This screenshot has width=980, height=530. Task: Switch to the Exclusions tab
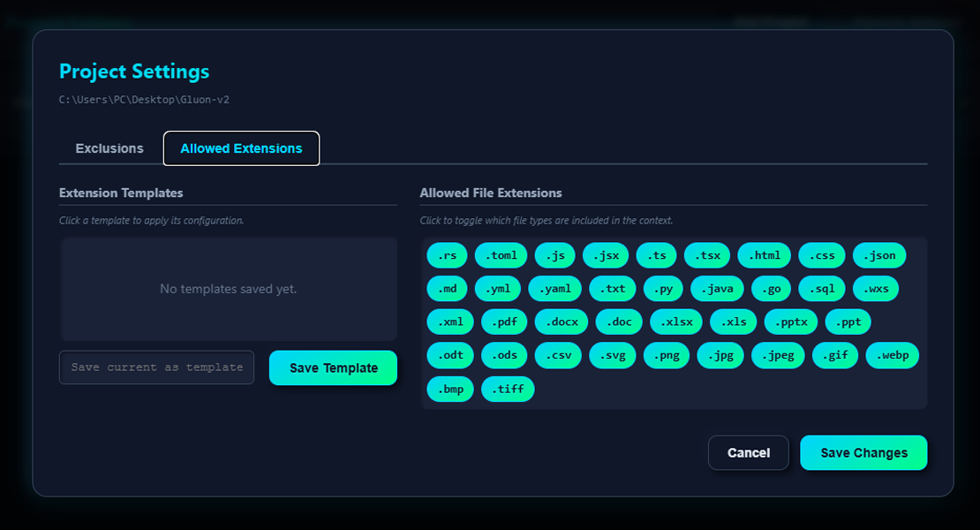tap(109, 148)
